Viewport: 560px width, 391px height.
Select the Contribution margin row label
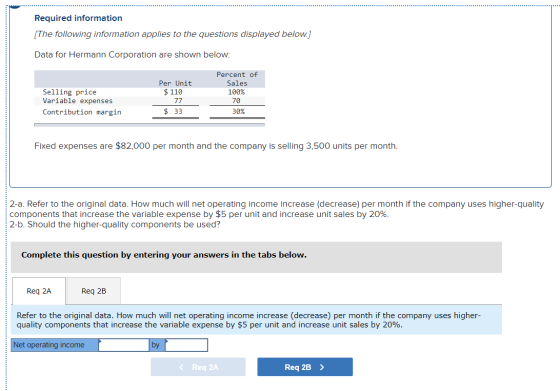[82, 112]
